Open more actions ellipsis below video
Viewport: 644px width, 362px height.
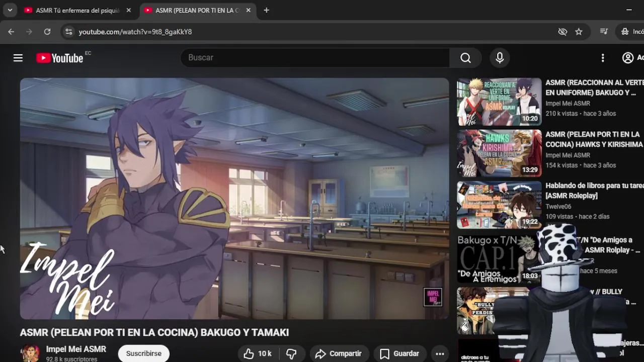pyautogui.click(x=440, y=353)
